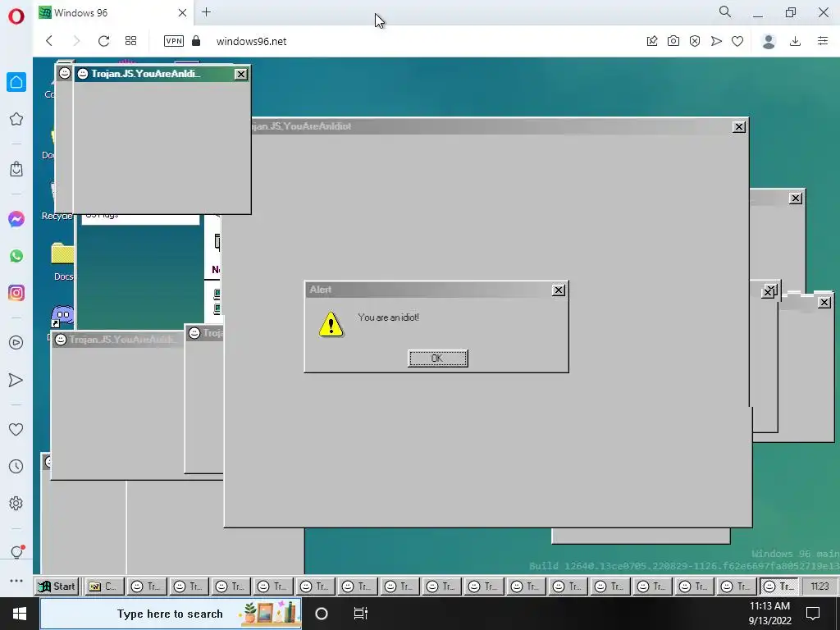Open the Opera account profile icon
The width and height of the screenshot is (840, 630).
[769, 41]
